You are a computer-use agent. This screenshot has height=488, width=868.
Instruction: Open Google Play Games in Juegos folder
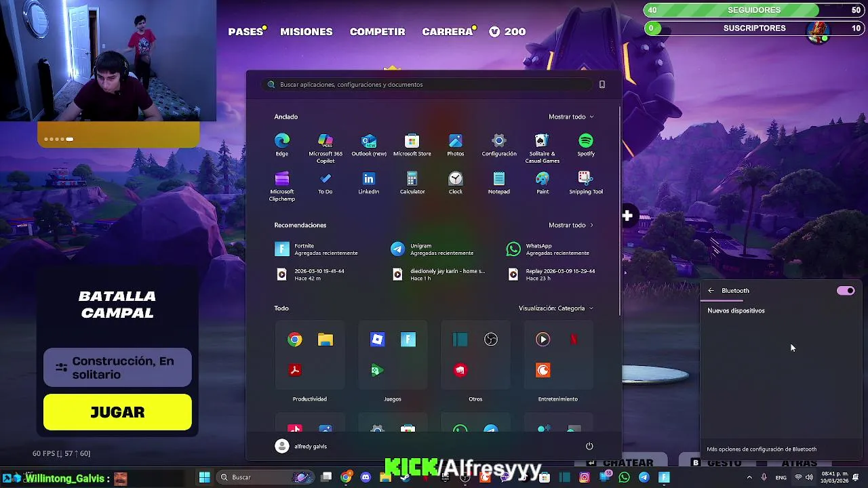(x=378, y=370)
